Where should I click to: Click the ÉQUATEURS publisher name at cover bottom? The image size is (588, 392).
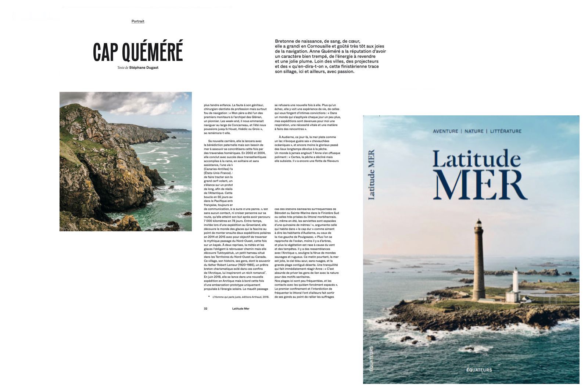pos(477,370)
